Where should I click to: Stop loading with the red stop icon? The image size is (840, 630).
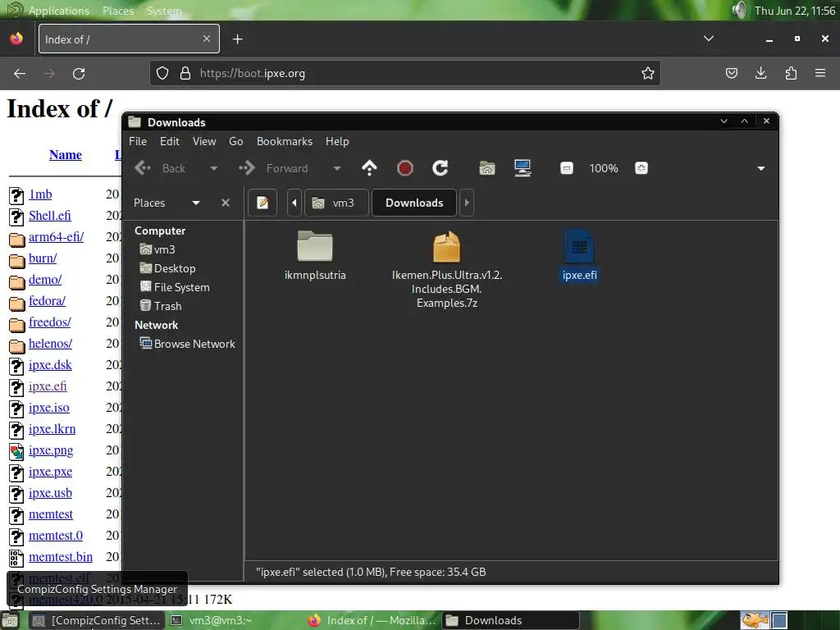(405, 168)
